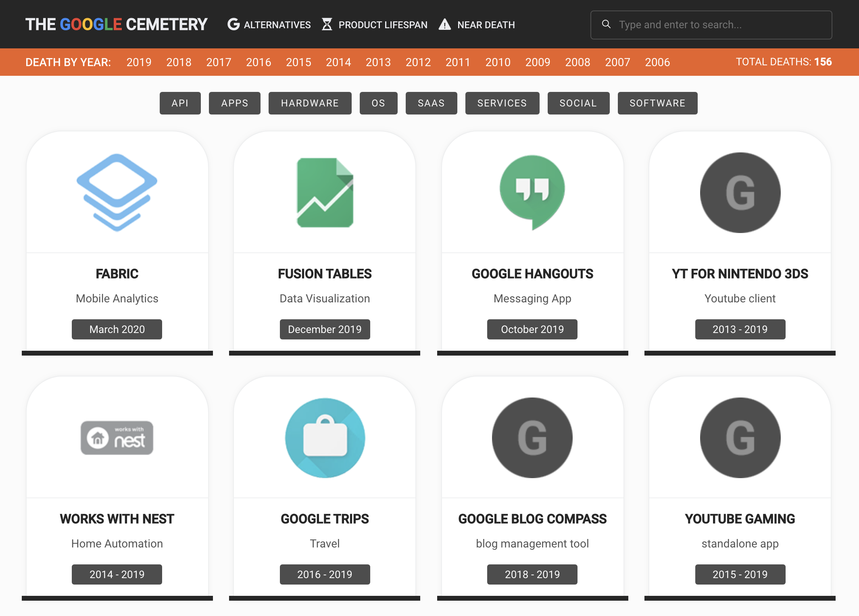This screenshot has height=616, width=859.
Task: Filter products by the Hardware category
Action: pos(310,103)
